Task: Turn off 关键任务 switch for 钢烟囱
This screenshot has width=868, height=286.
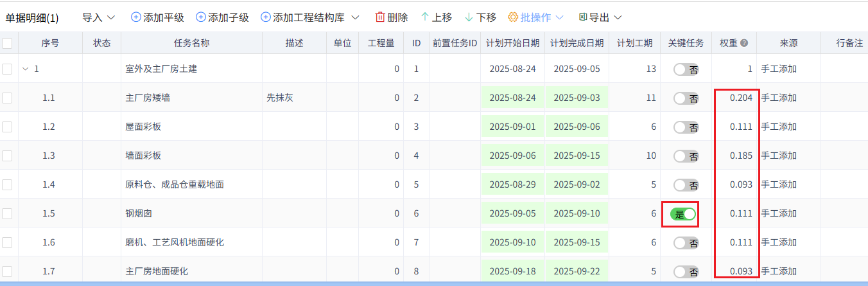Action: click(683, 214)
